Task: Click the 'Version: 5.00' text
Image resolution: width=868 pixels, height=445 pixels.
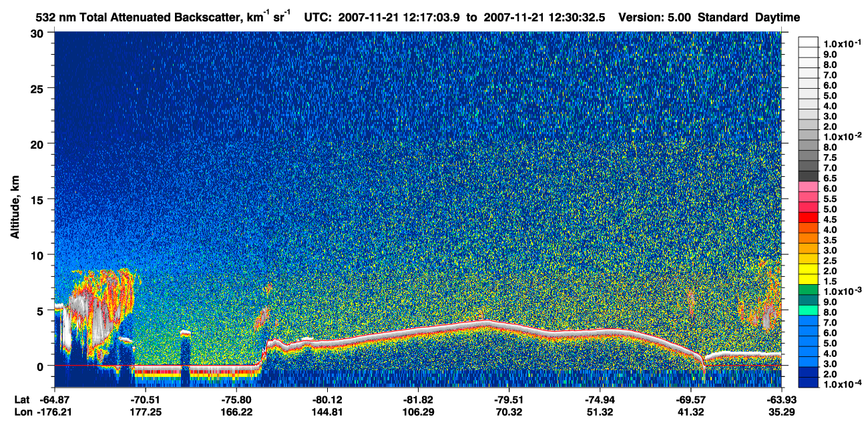Action: [x=655, y=17]
